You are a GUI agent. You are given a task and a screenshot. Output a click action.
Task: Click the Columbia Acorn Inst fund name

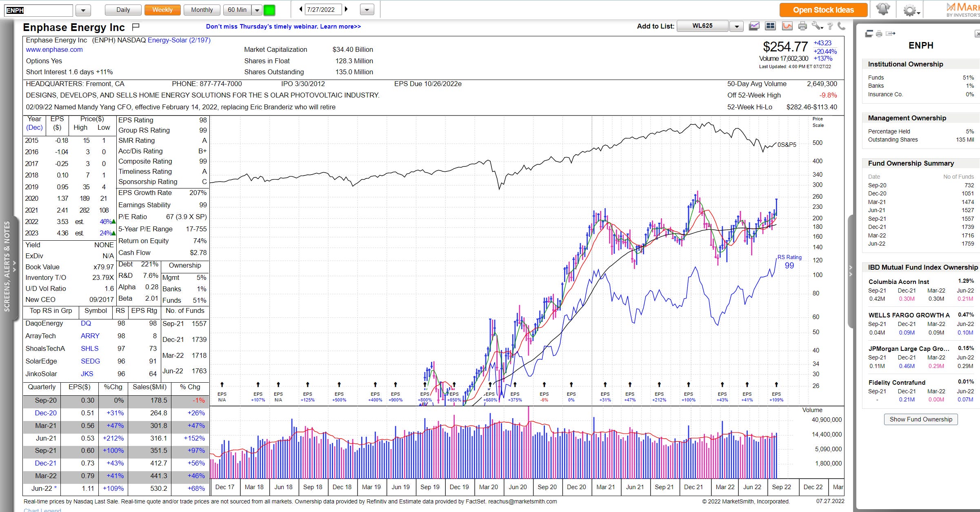[x=899, y=282]
